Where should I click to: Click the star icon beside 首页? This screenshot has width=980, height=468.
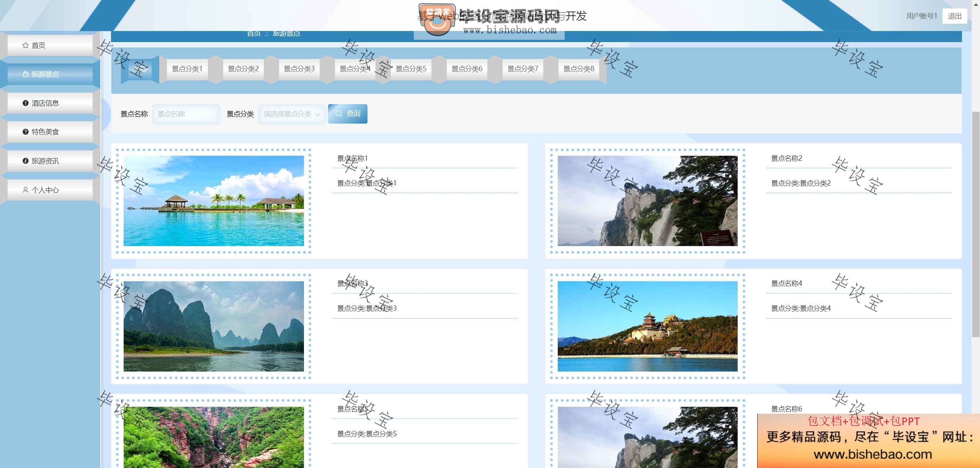26,45
